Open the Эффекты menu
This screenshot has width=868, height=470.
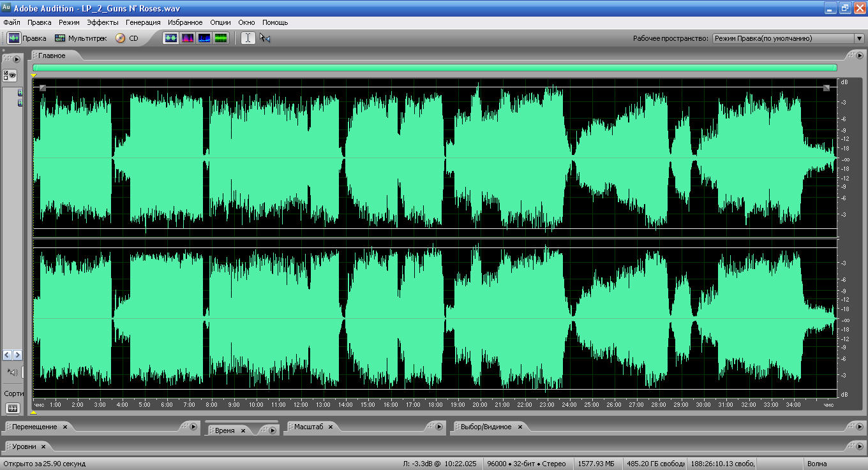tap(102, 22)
